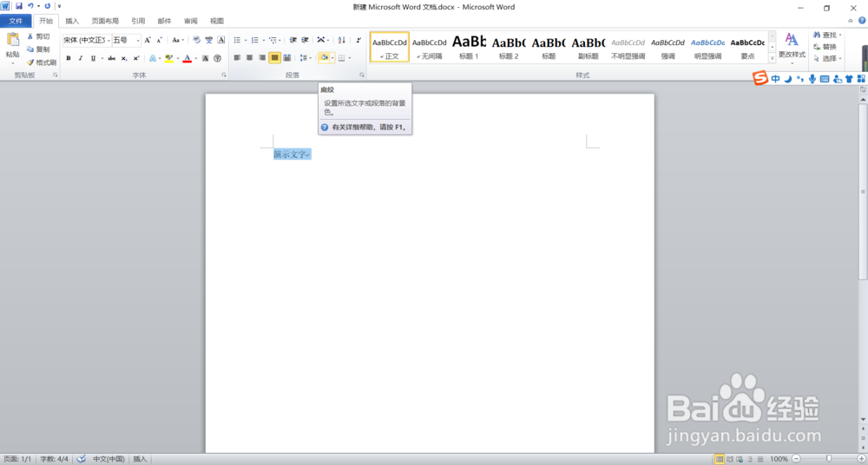Click the Undo icon in quick access toolbar
Viewport: 868px width, 465px height.
point(30,6)
